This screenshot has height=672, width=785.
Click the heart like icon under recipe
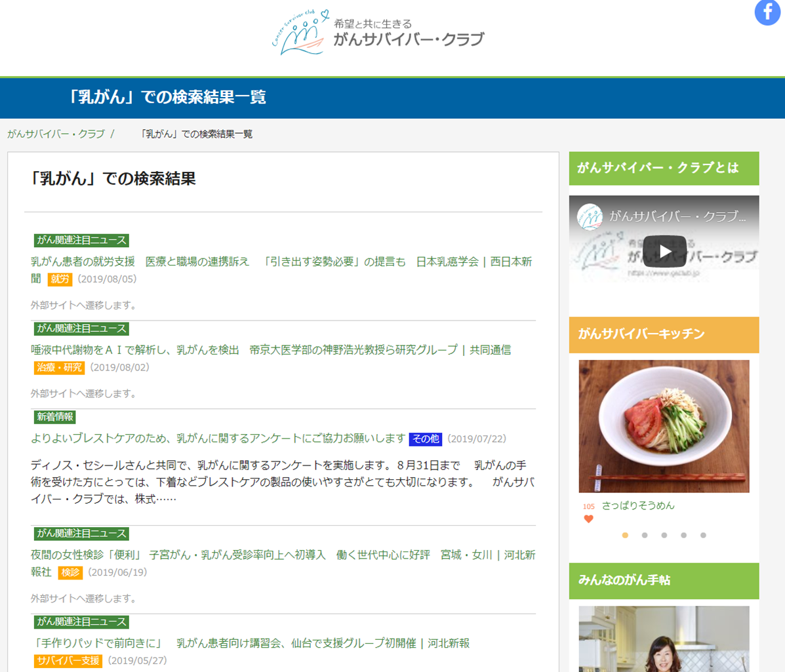(x=588, y=519)
